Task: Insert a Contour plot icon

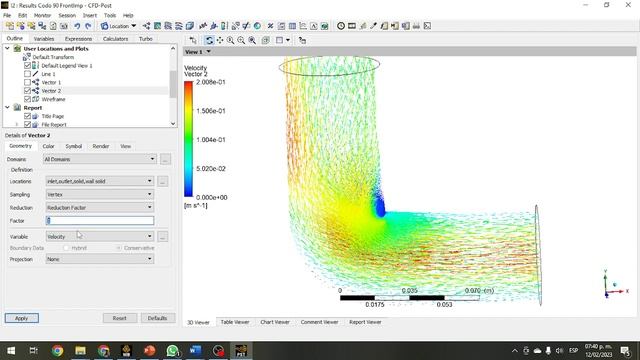Action: [157, 26]
